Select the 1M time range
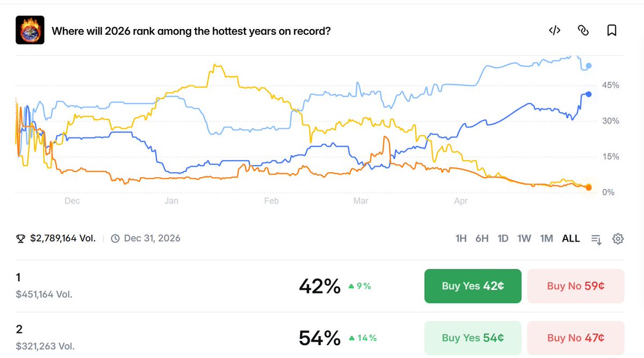Screen dimensions: 644x358 pyautogui.click(x=546, y=239)
